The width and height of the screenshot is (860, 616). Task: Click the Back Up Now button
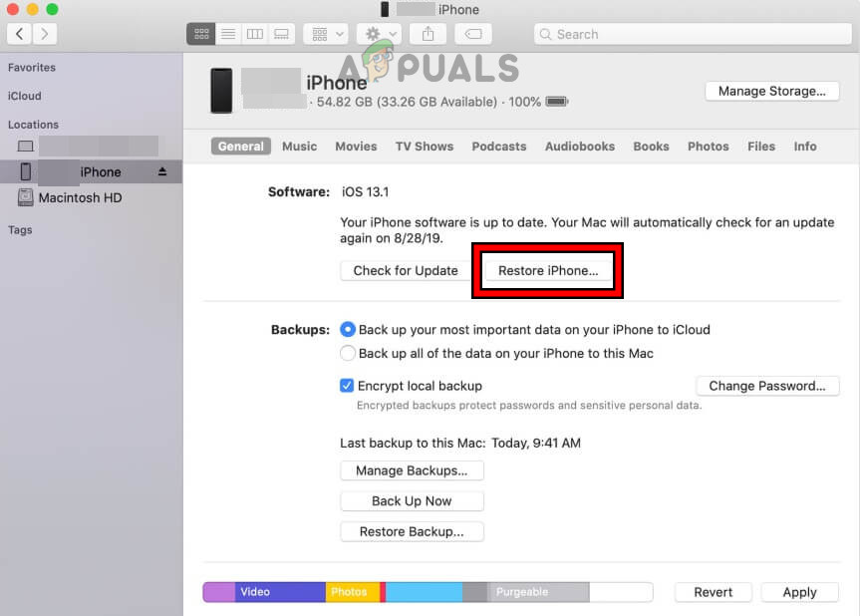(412, 500)
